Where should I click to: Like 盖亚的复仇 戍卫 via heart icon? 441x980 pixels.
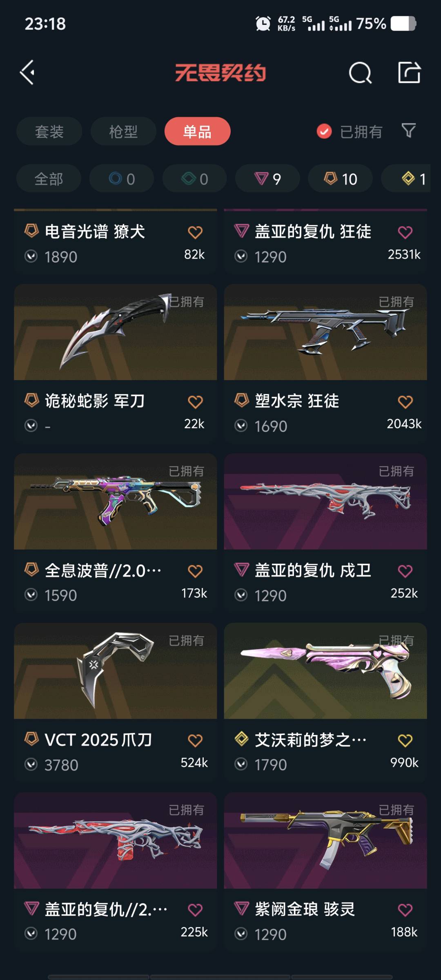tap(405, 571)
